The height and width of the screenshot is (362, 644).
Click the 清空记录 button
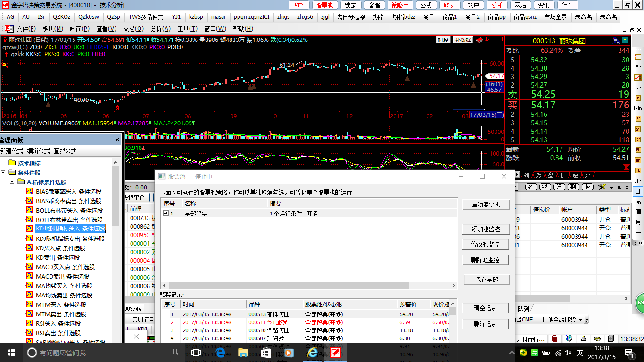486,308
